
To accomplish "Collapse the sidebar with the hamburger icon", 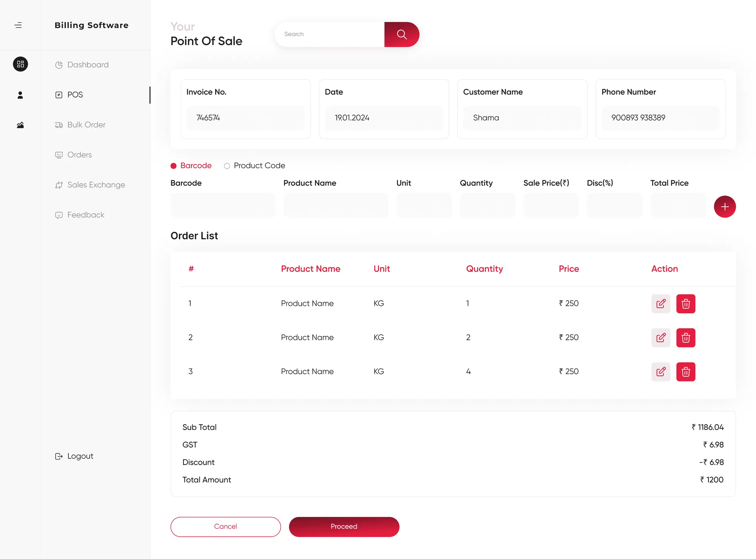I will pyautogui.click(x=18, y=25).
